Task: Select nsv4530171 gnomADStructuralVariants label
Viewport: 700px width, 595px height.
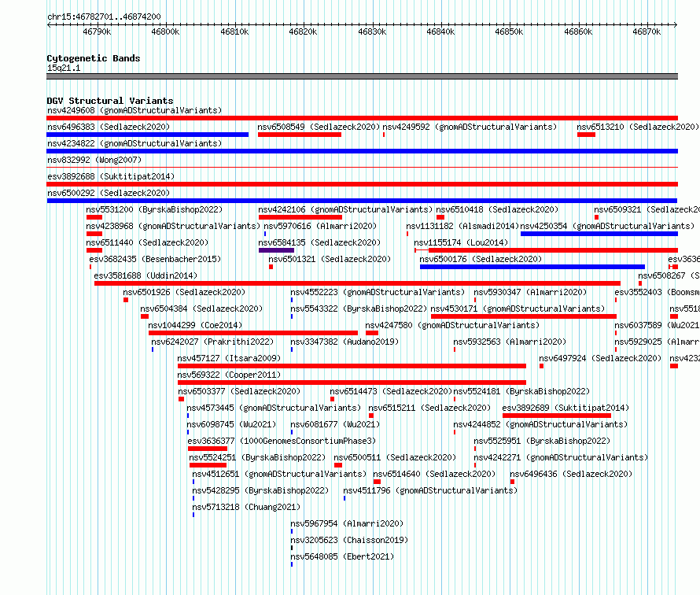Action: 518,309
